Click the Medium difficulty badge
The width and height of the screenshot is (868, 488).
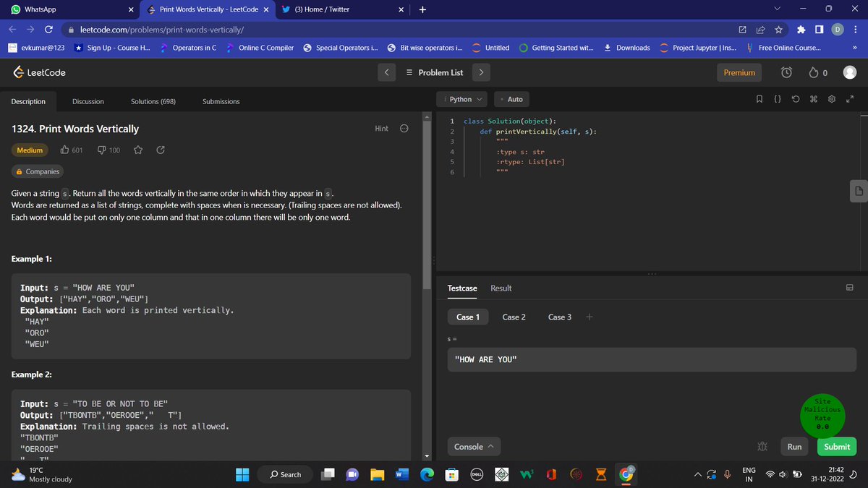coord(29,150)
